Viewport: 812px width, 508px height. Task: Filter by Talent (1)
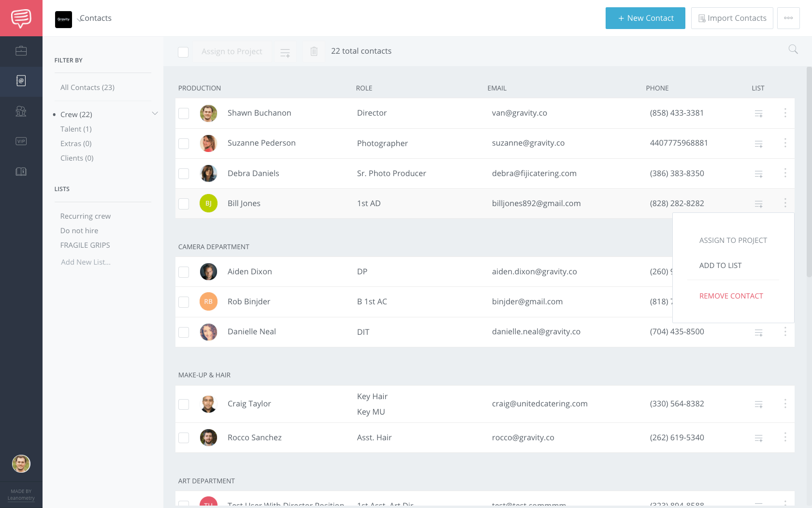point(76,129)
